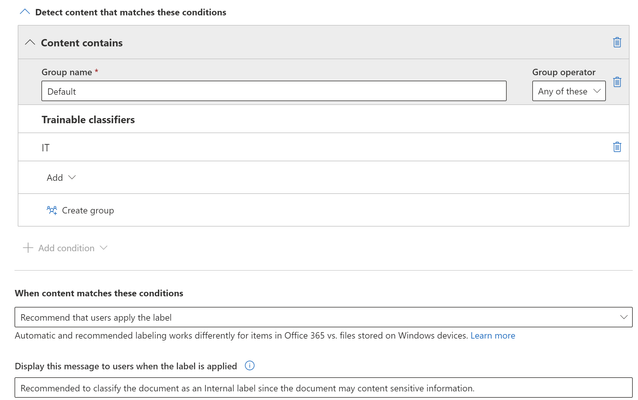Click the Group name Default input field

coord(274,91)
